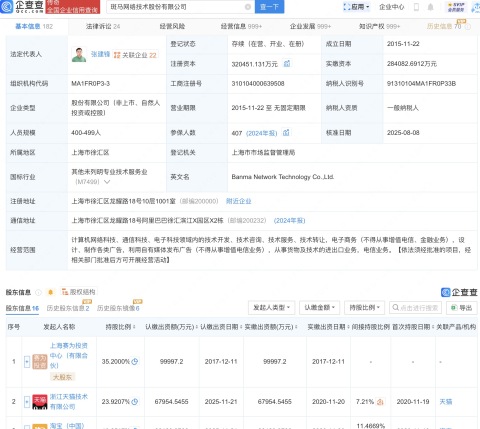Select English name Banma Network Technology text
Screen dimensions: 480x429
click(x=283, y=177)
